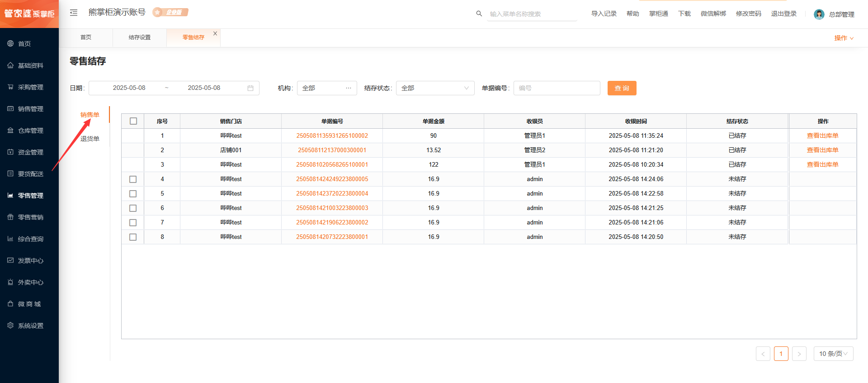Click 微信解绑 in the header
This screenshot has width=868, height=383.
713,14
